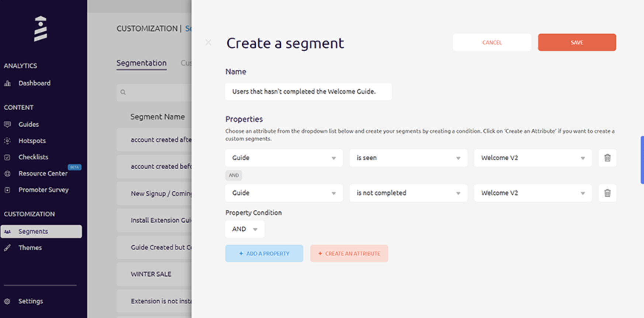Switch to the Segmentation tab
Image resolution: width=644 pixels, height=318 pixels.
pos(142,63)
